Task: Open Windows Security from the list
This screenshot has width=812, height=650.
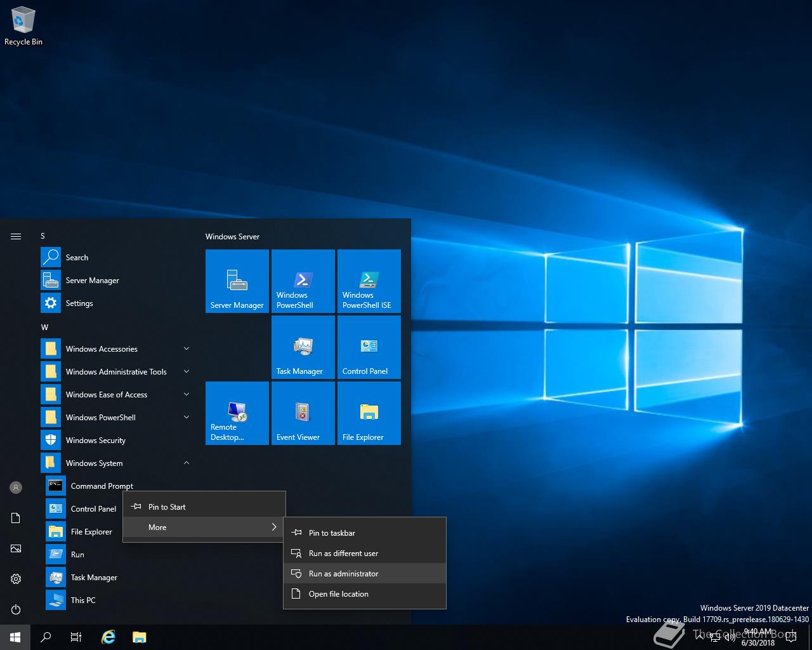Action: 117,441
